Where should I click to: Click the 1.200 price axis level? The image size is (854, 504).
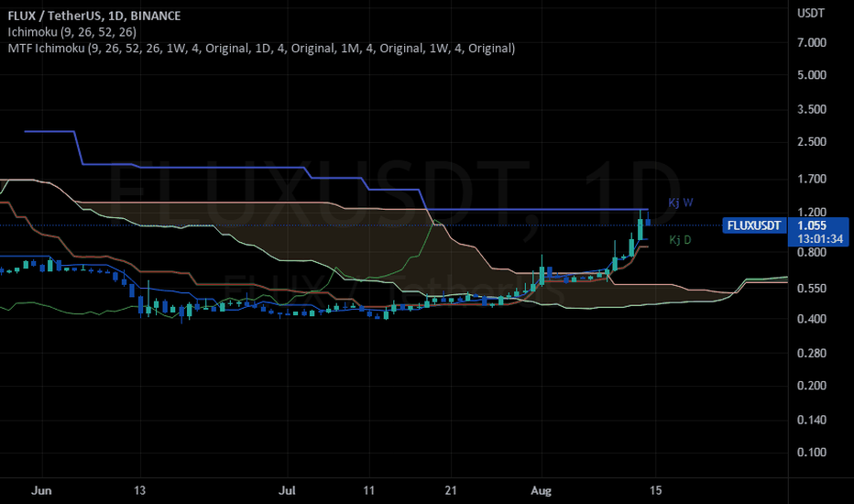click(x=812, y=212)
